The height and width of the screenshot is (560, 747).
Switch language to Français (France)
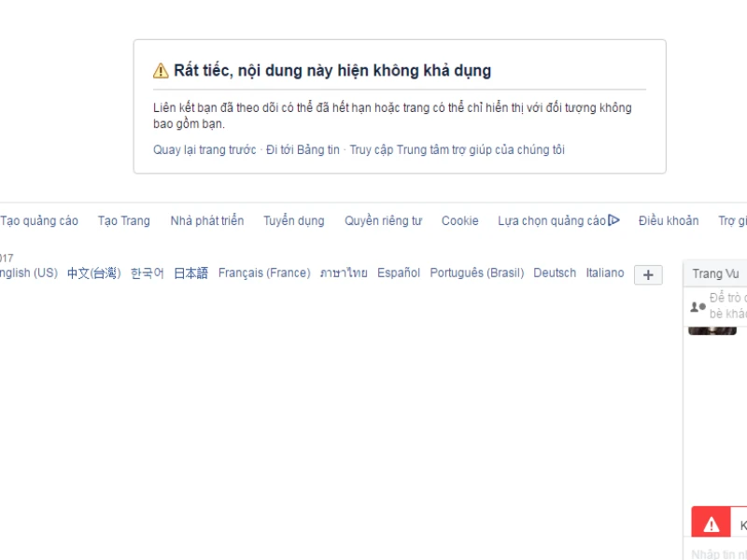click(x=264, y=273)
